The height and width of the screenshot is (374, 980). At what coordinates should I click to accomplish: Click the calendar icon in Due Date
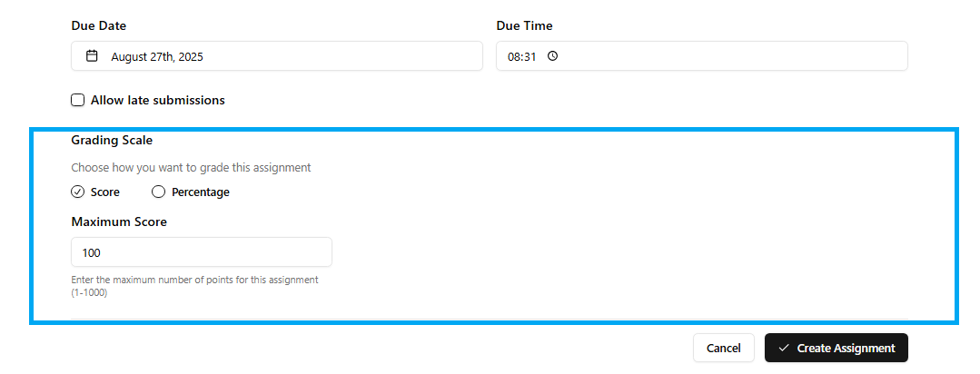coord(92,56)
